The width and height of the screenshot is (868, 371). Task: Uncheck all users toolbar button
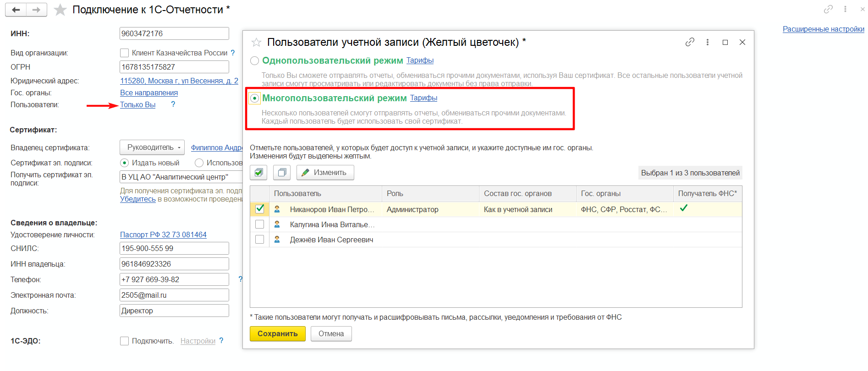click(282, 173)
